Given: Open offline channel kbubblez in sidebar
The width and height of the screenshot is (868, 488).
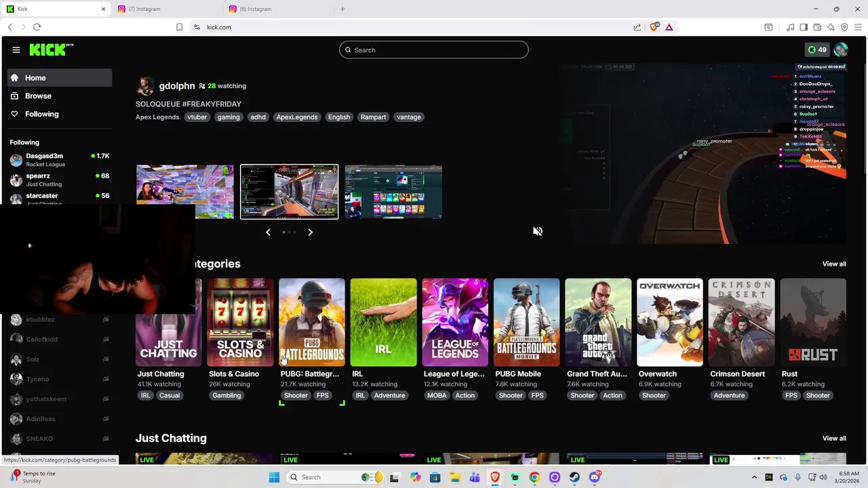Looking at the screenshot, I should [x=60, y=319].
